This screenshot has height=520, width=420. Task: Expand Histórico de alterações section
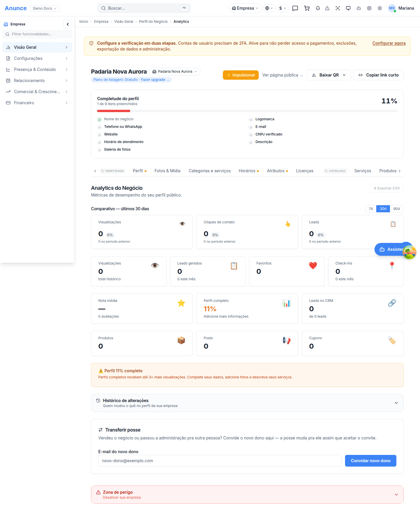(x=247, y=403)
